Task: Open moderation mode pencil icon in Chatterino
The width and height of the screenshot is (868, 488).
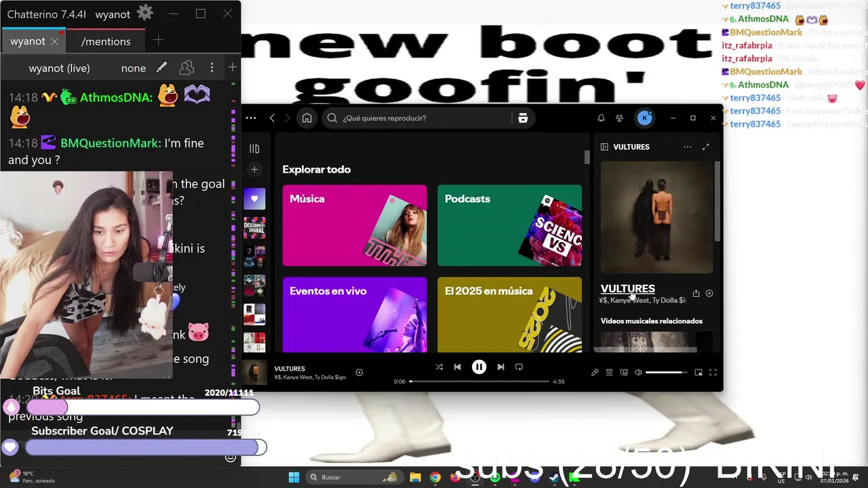Action: (161, 68)
